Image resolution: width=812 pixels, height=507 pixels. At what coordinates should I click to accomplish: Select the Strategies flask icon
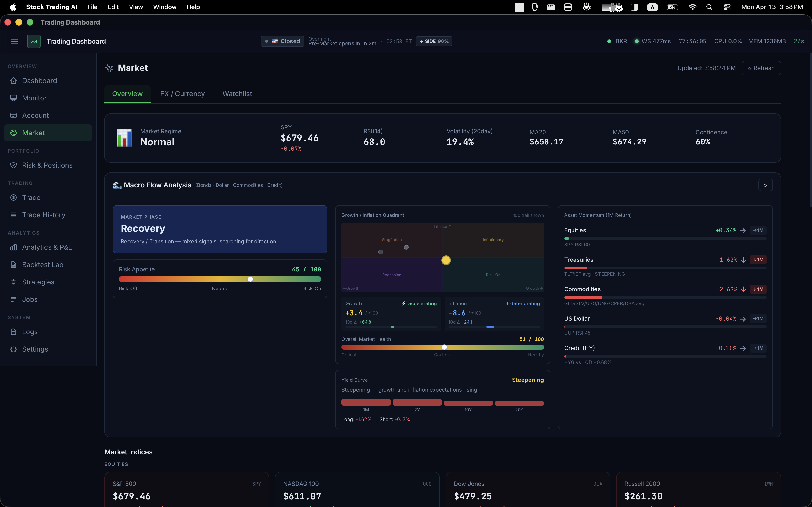[14, 282]
